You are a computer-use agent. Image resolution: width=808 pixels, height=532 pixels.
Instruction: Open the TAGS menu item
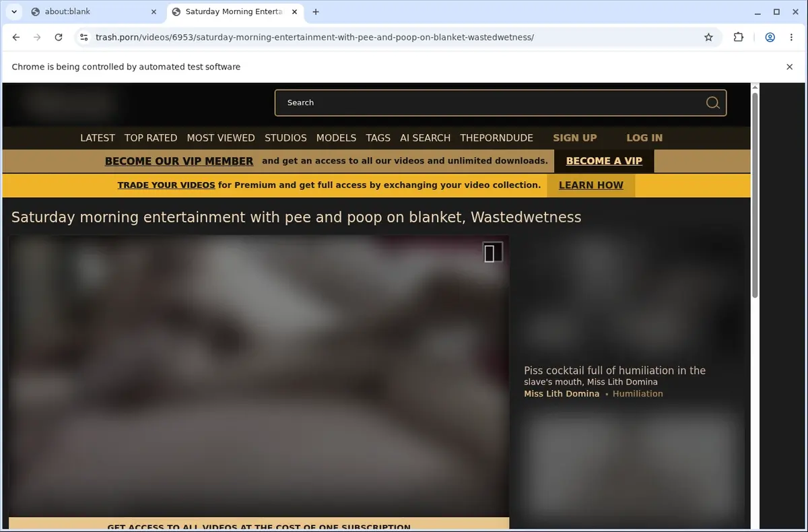click(x=378, y=137)
